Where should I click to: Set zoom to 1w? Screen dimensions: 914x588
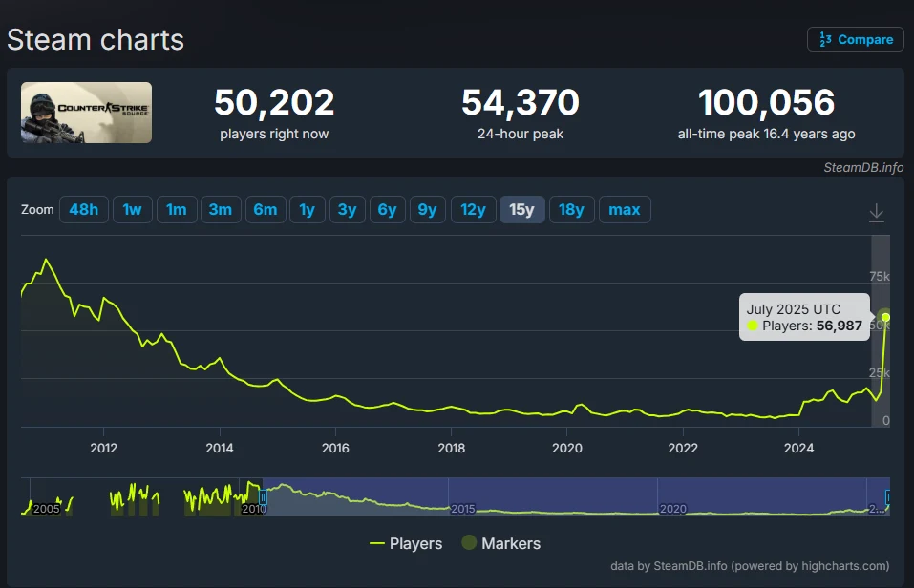point(133,209)
